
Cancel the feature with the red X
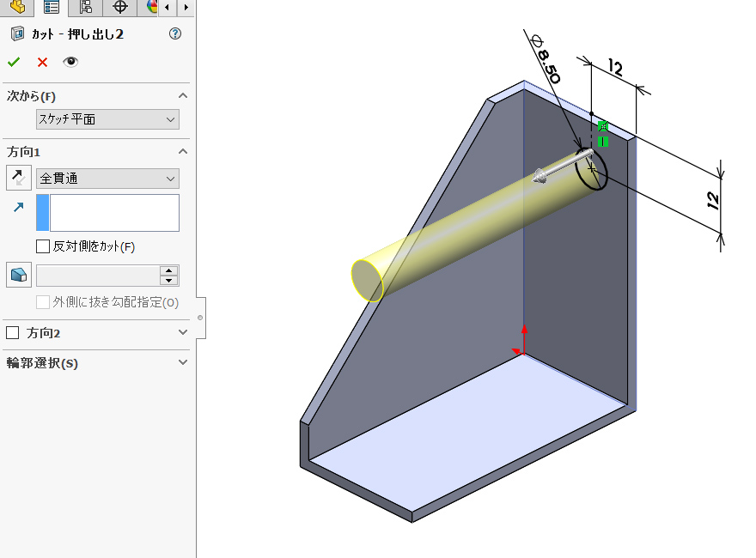coord(42,62)
